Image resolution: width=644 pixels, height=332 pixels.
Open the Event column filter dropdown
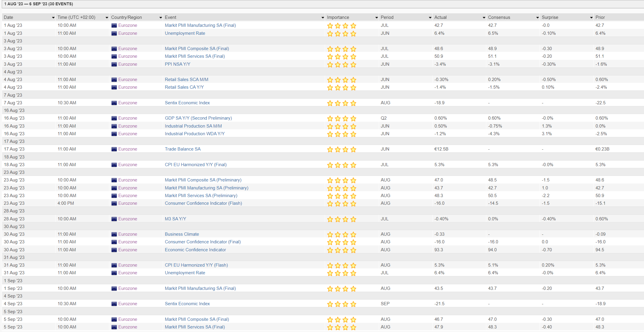(322, 18)
